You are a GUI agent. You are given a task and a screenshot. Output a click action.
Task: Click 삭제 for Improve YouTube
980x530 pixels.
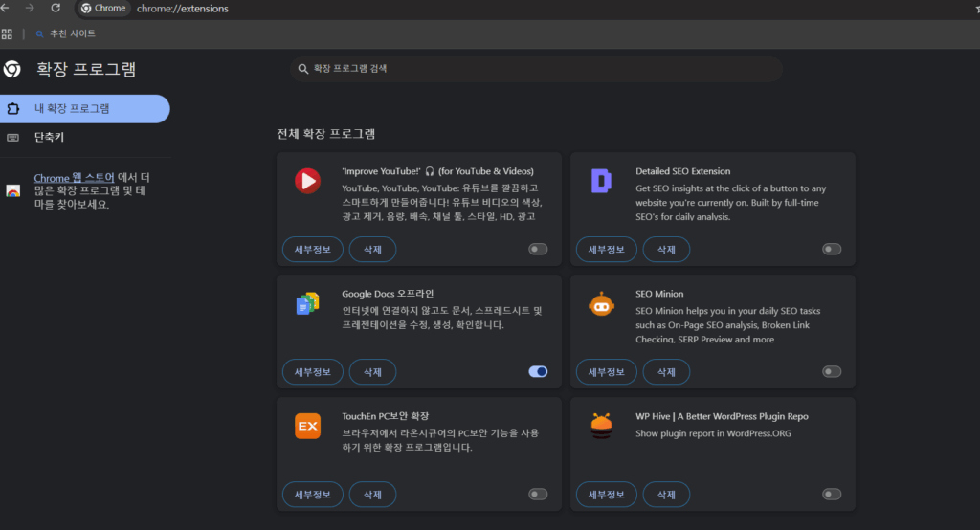tap(372, 250)
